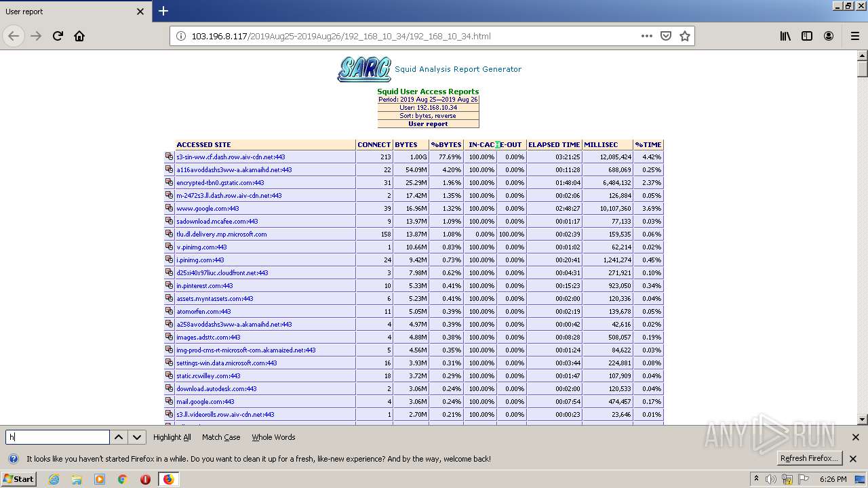Open link settings-win.data.microsoft.com:443
Screen dimensions: 868x488
[x=226, y=363]
